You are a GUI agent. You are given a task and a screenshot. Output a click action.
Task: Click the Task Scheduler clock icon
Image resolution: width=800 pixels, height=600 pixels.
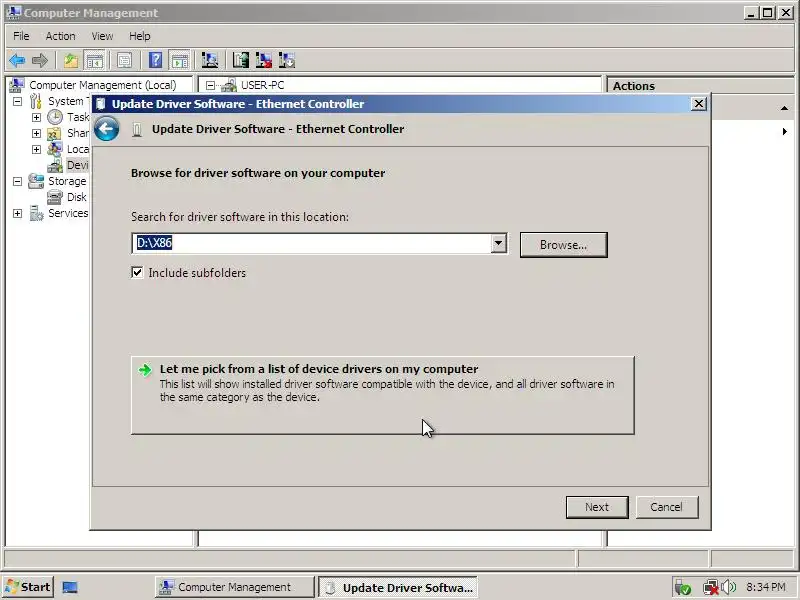(55, 117)
